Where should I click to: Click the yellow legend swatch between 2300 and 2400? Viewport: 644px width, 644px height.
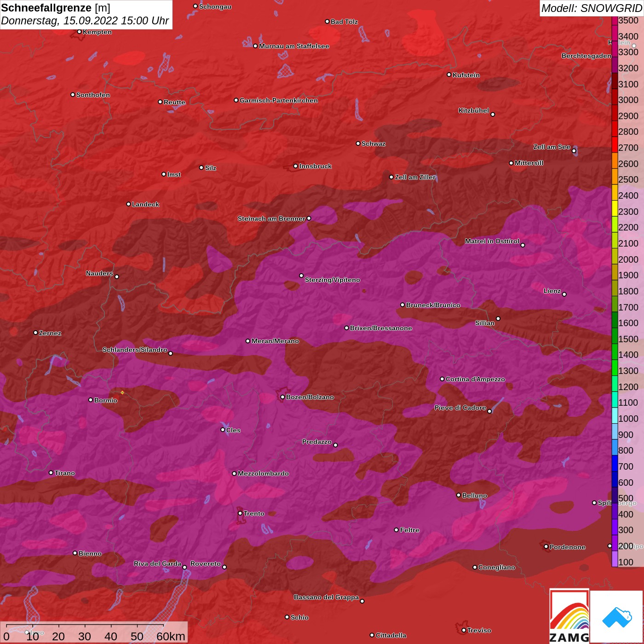click(615, 207)
